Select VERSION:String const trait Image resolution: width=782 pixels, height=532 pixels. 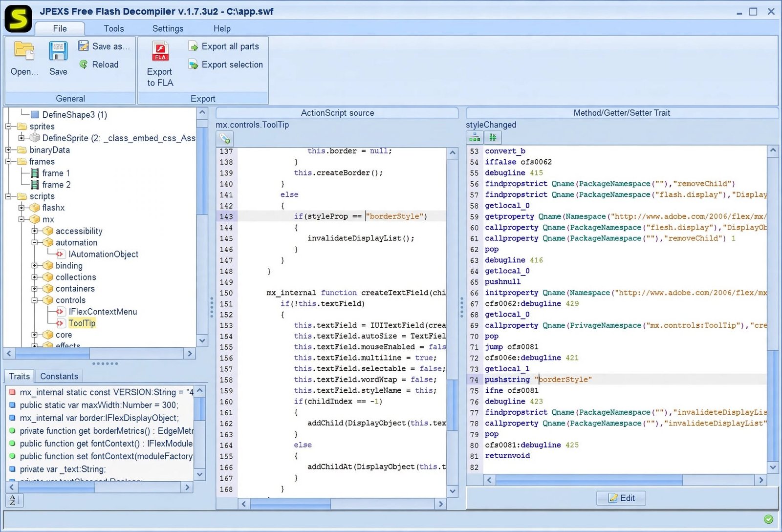[x=101, y=392]
